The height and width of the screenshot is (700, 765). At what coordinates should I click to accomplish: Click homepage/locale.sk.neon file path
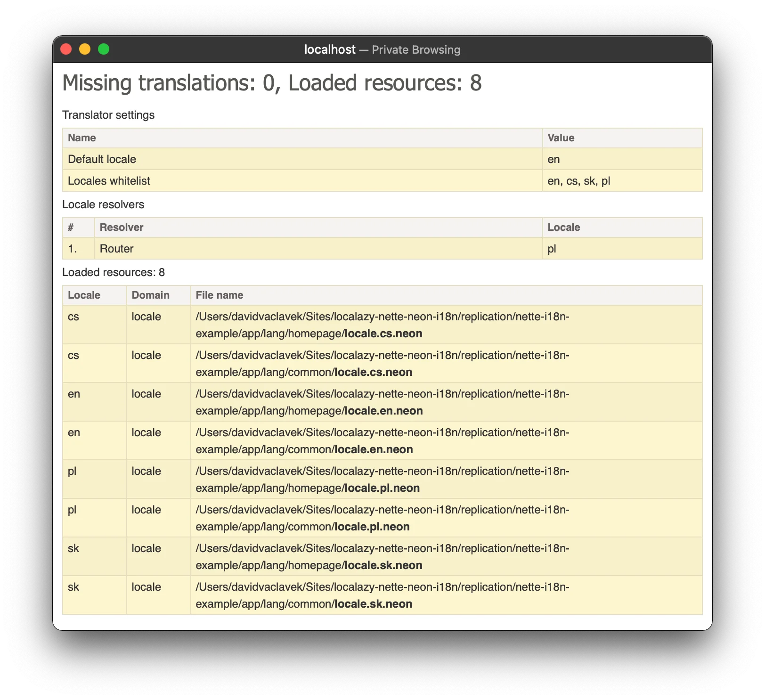(x=382, y=557)
